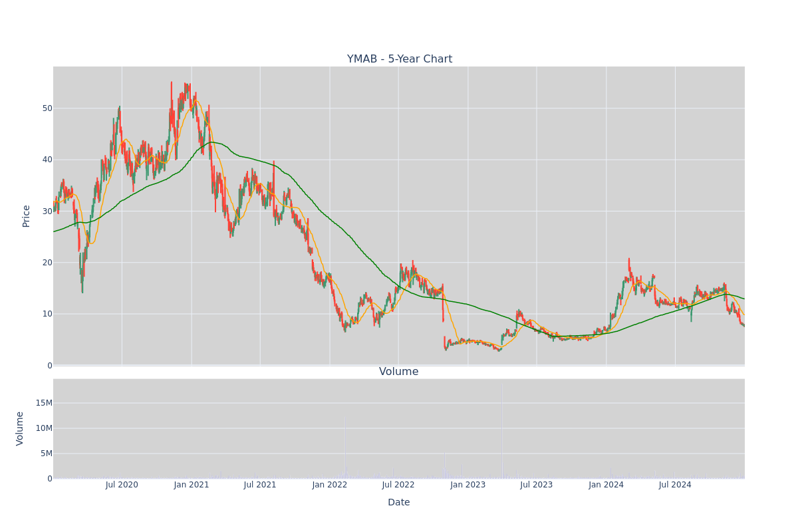The width and height of the screenshot is (798, 532).
Task: Select the "Jan 2023" date tick
Action: [468, 485]
